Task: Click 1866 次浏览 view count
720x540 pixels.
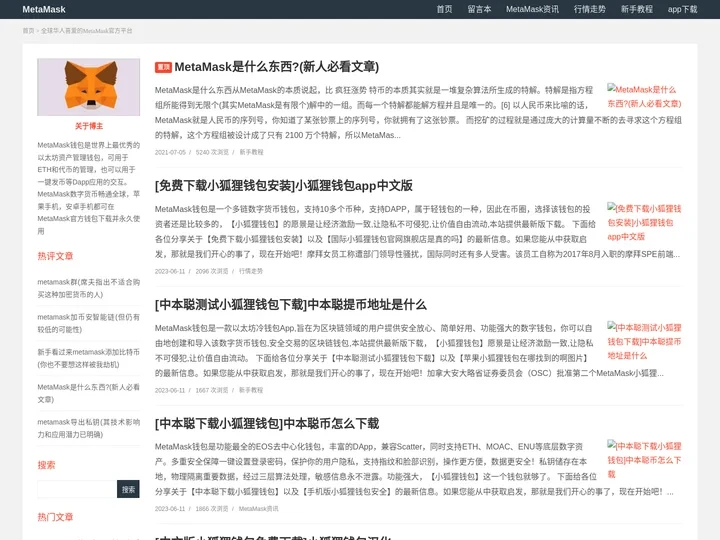Action: [x=212, y=508]
